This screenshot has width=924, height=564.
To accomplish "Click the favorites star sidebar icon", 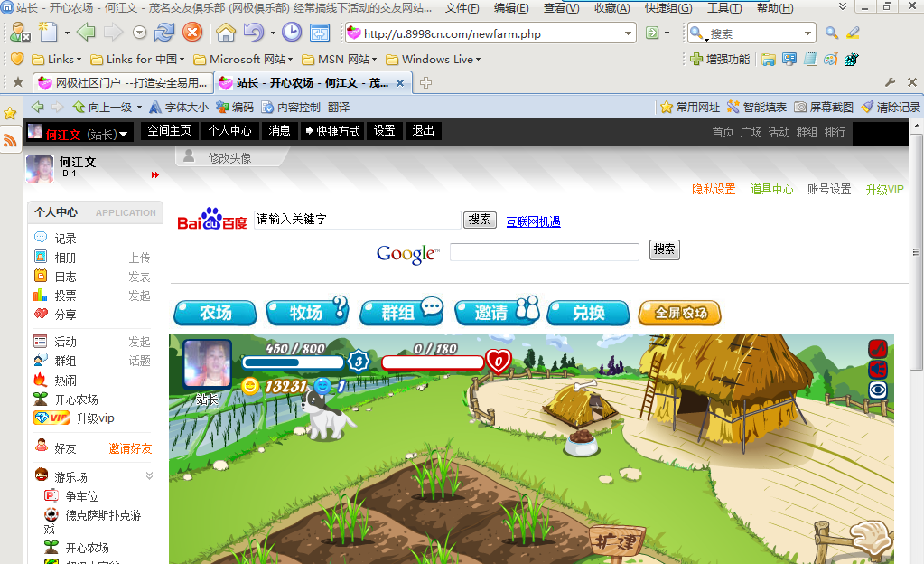I will 10,113.
